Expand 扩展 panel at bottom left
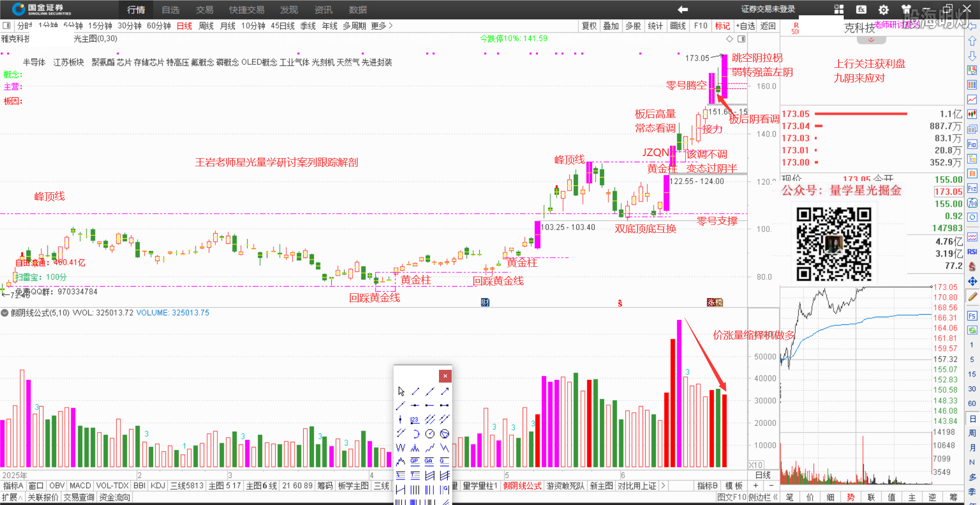This screenshot has width=980, height=505. tap(12, 497)
